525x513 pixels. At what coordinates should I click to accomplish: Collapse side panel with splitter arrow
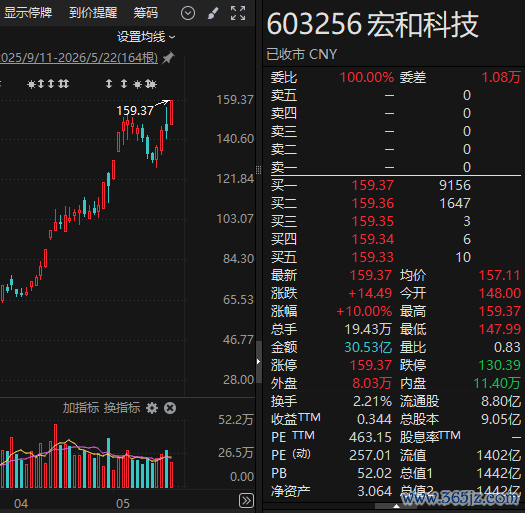coord(258,361)
